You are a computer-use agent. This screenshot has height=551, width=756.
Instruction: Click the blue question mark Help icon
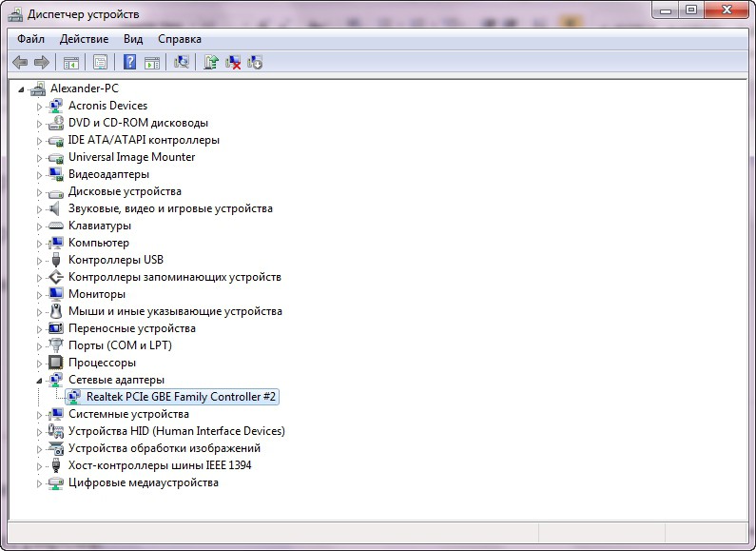point(129,63)
